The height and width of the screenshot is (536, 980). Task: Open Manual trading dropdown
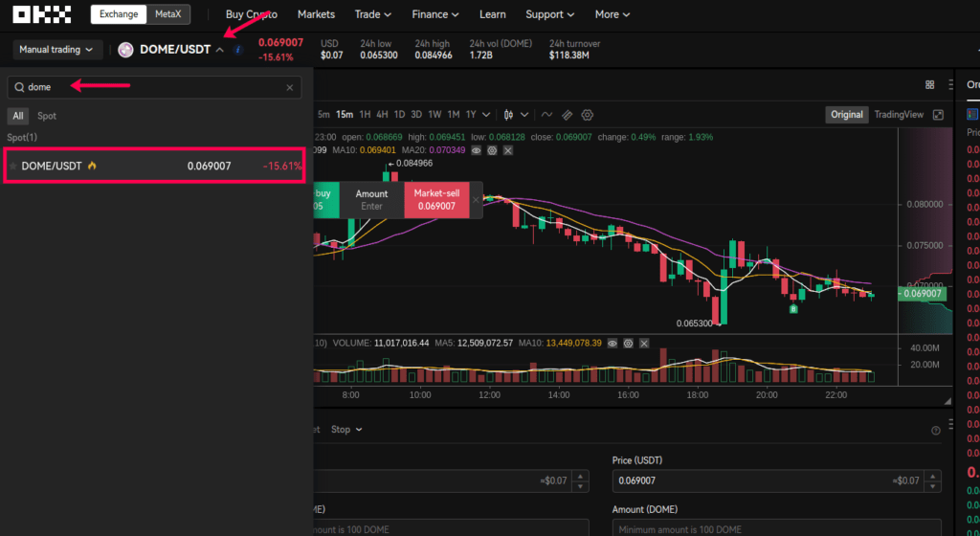[x=56, y=50]
